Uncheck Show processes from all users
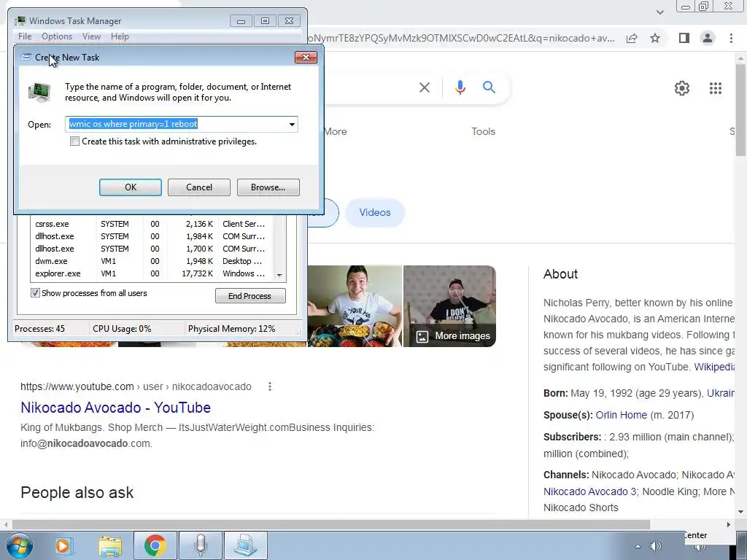Screen dimensions: 747x560 pos(35,293)
